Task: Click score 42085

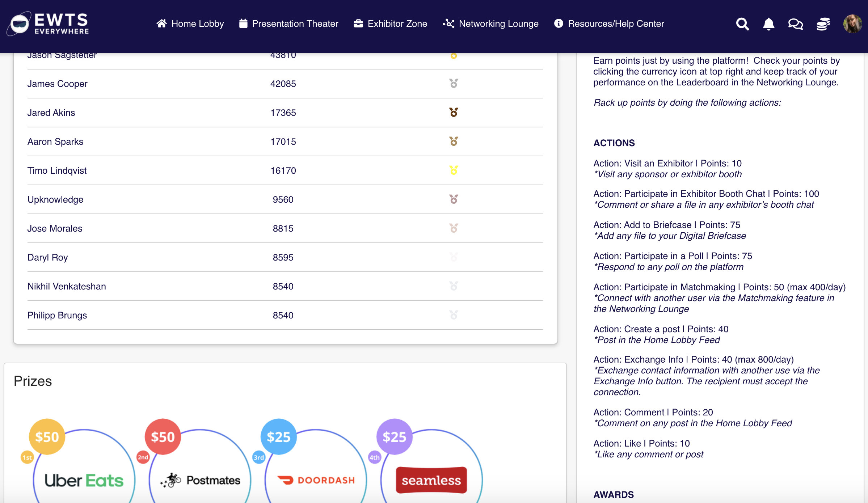Action: tap(283, 84)
